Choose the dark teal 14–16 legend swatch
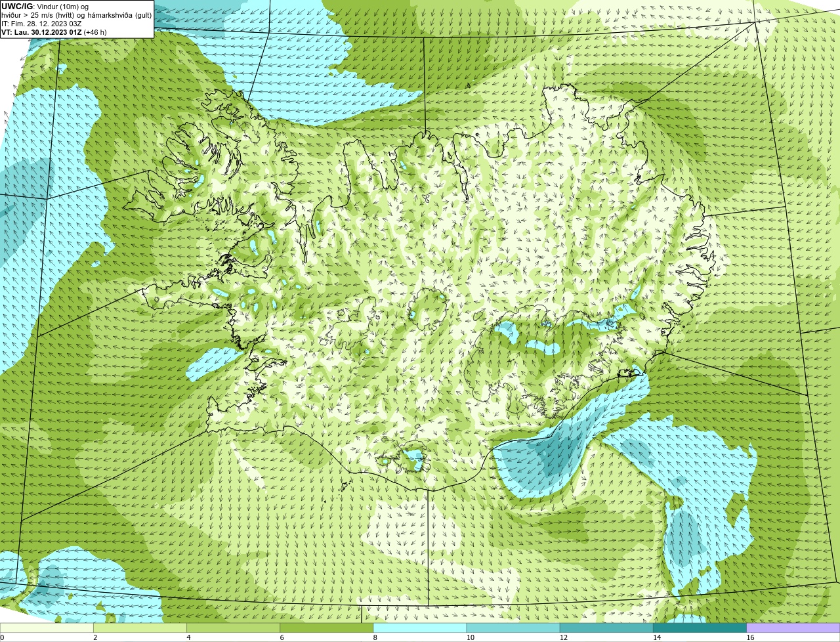The width and height of the screenshot is (840, 642). [700, 628]
